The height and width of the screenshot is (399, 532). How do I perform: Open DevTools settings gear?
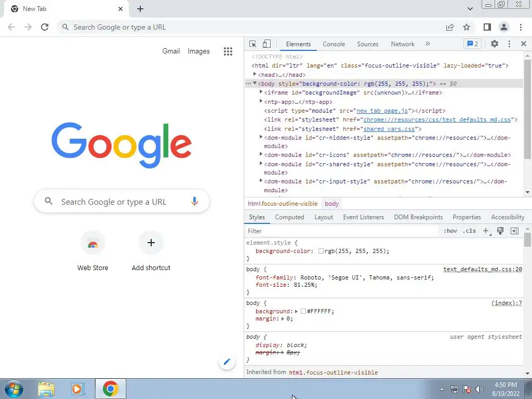pos(495,44)
